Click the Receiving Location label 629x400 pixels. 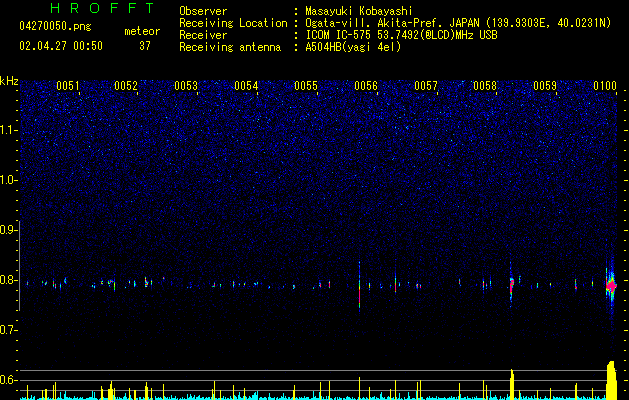(233, 23)
